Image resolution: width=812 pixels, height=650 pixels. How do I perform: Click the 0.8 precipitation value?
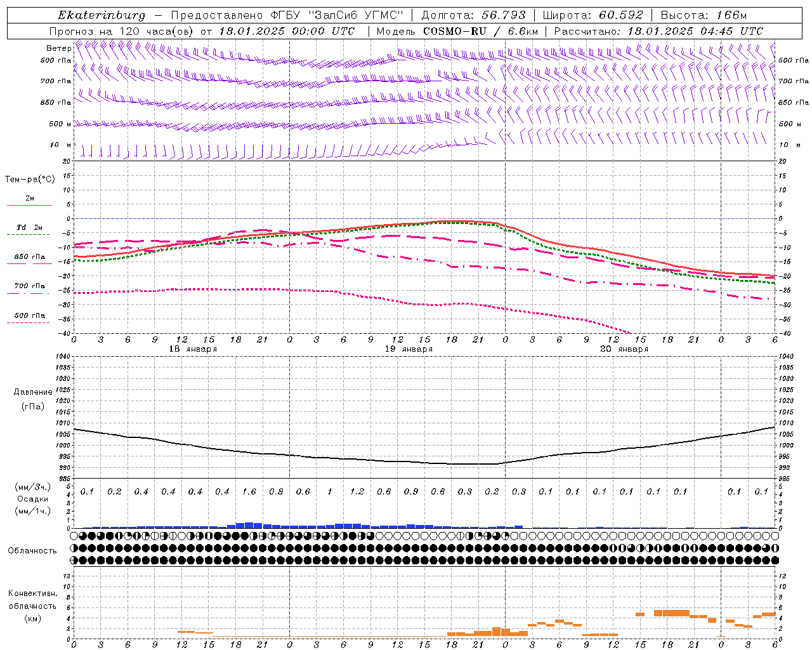276,491
